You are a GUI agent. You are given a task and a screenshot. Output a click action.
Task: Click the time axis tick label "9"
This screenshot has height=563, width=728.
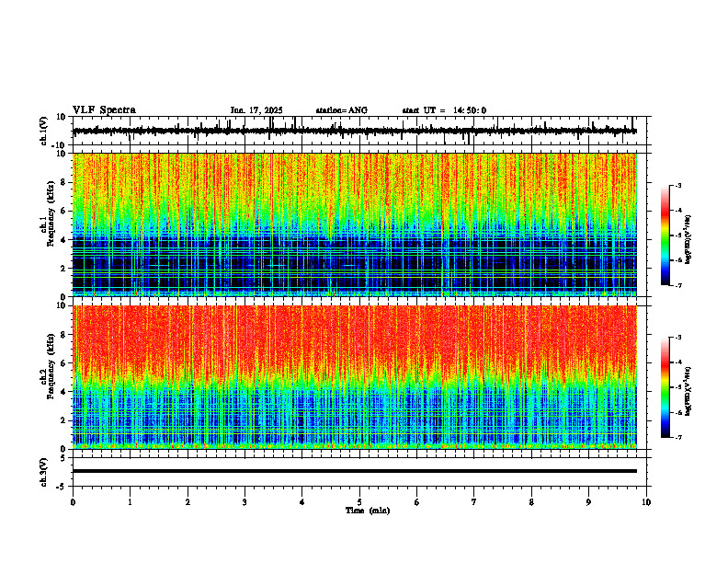(x=588, y=502)
